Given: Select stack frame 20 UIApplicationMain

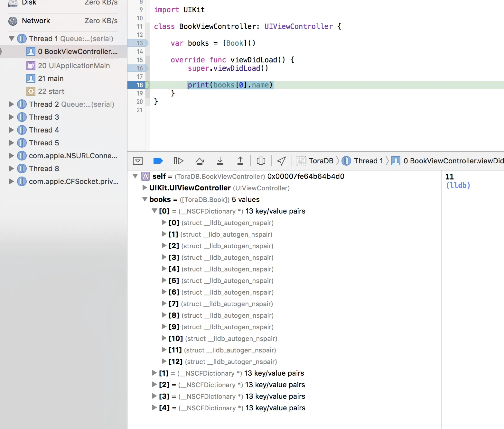Looking at the screenshot, I should [x=63, y=66].
